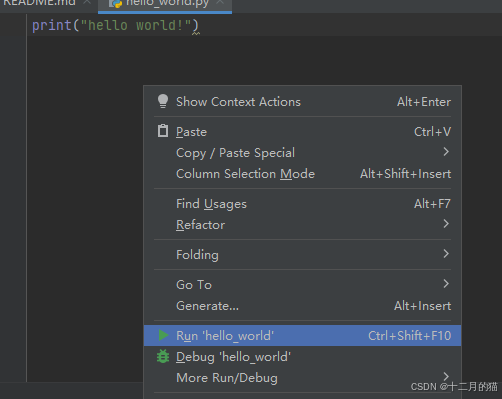502x399 pixels.
Task: Close the hello_world.py editor tab
Action: click(220, 2)
